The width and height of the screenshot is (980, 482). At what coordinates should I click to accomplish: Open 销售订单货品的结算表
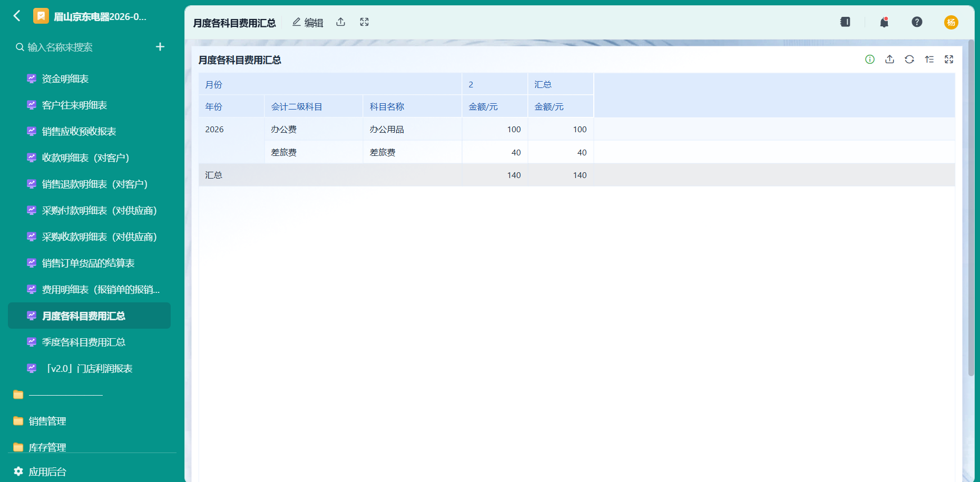(x=89, y=263)
